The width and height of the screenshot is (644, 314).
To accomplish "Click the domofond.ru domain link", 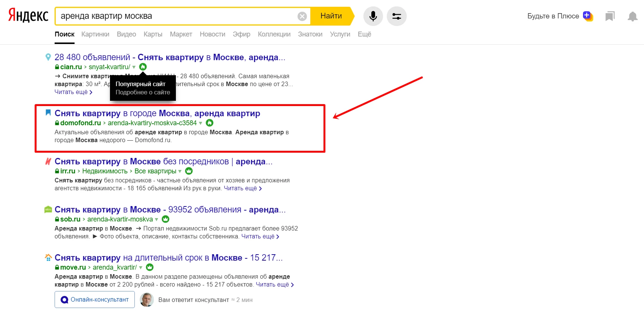I will [x=80, y=123].
